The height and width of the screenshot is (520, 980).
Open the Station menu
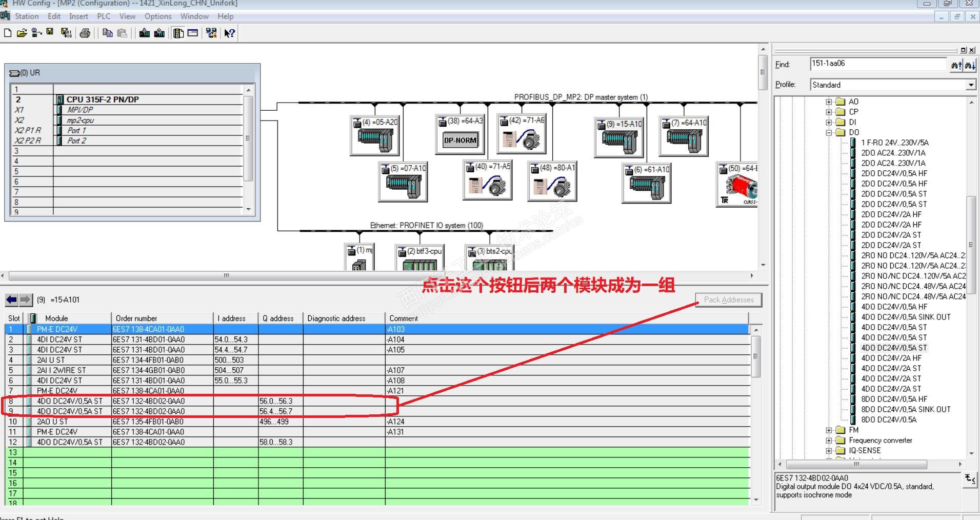[27, 16]
